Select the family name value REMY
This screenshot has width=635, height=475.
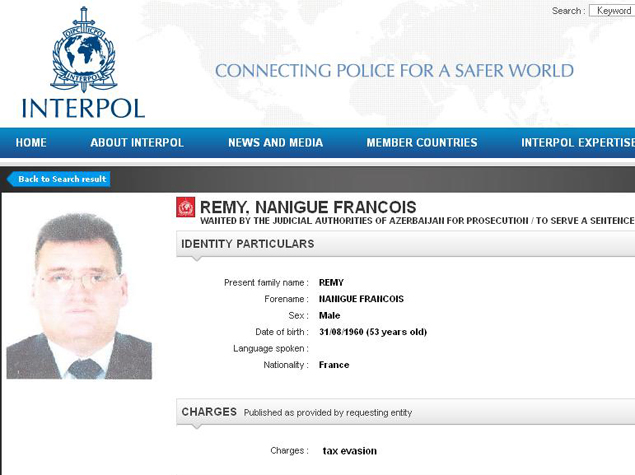(x=331, y=283)
